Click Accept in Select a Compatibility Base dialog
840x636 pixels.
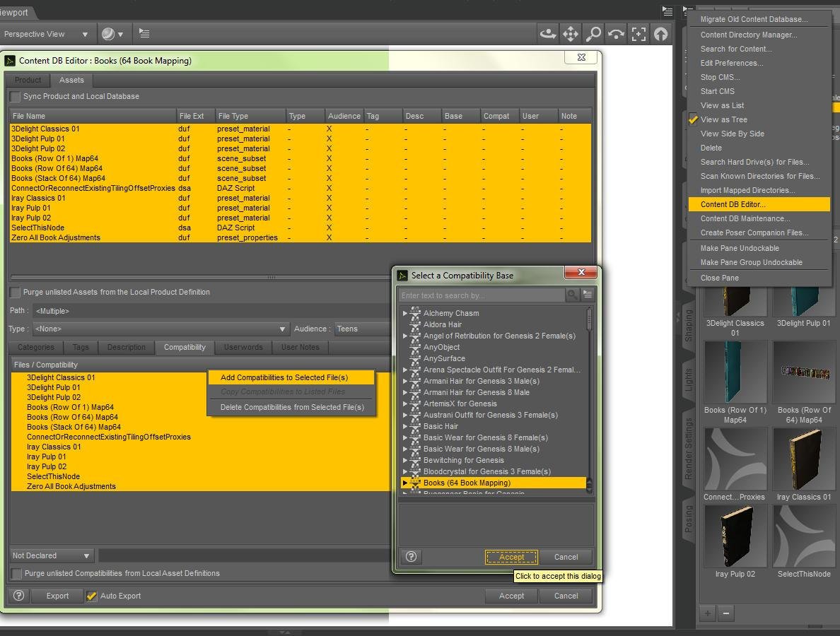point(511,557)
